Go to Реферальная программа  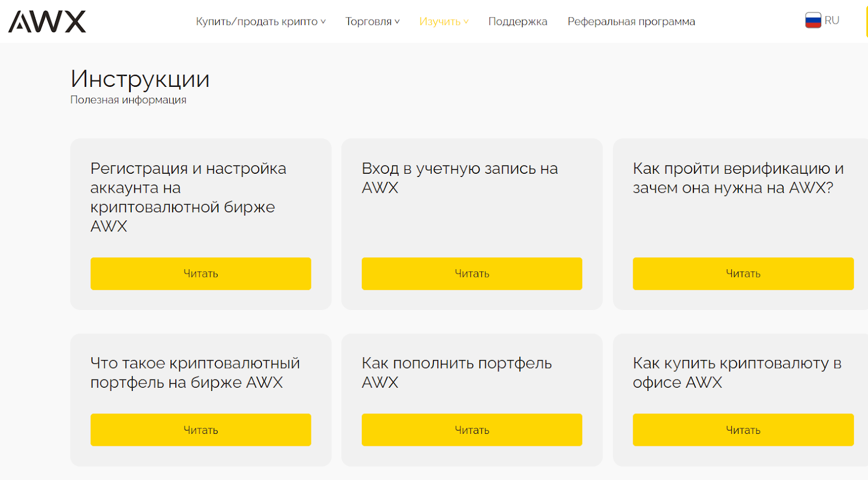[631, 22]
